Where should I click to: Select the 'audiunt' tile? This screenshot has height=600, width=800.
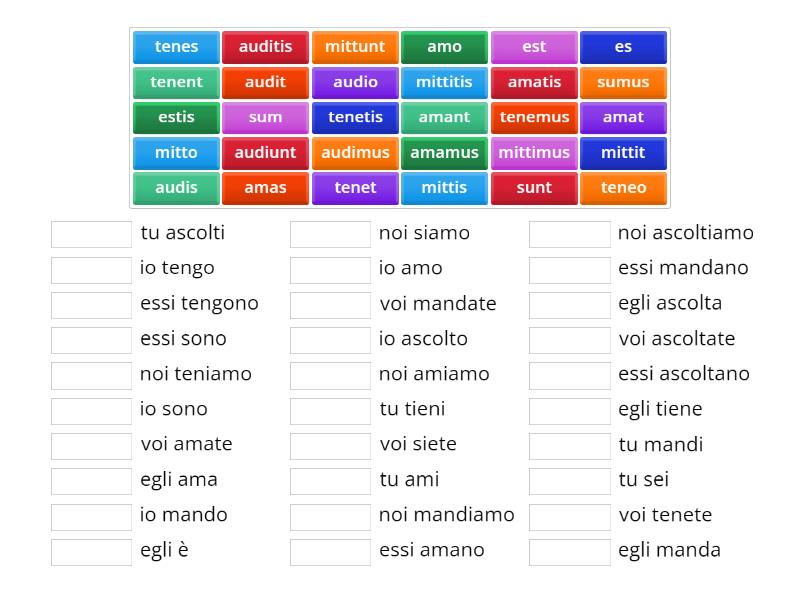[265, 152]
